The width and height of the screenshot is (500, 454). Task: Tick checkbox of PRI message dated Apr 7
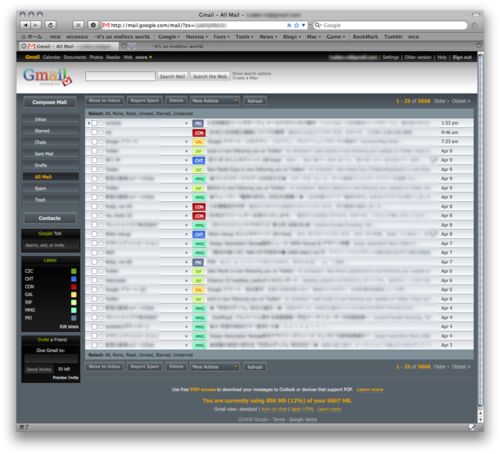tap(94, 262)
